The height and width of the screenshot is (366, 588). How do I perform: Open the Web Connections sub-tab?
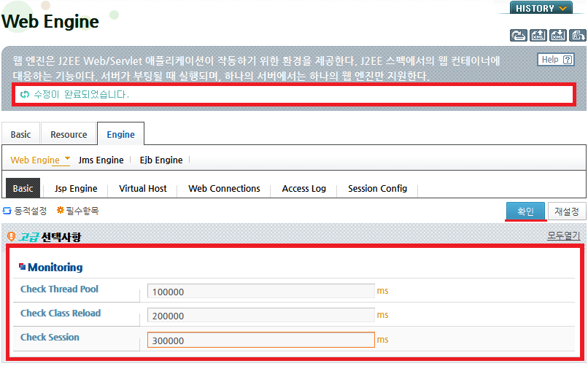[224, 188]
